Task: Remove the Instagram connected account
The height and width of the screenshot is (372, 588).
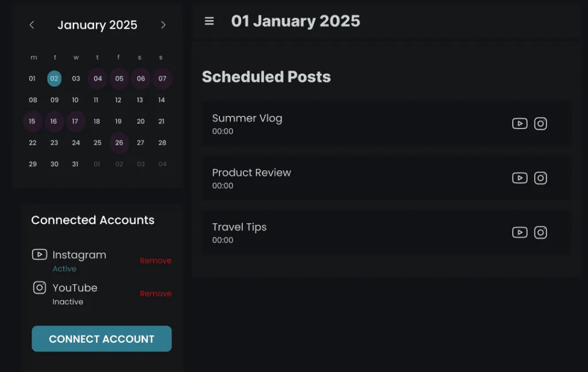Action: [156, 261]
